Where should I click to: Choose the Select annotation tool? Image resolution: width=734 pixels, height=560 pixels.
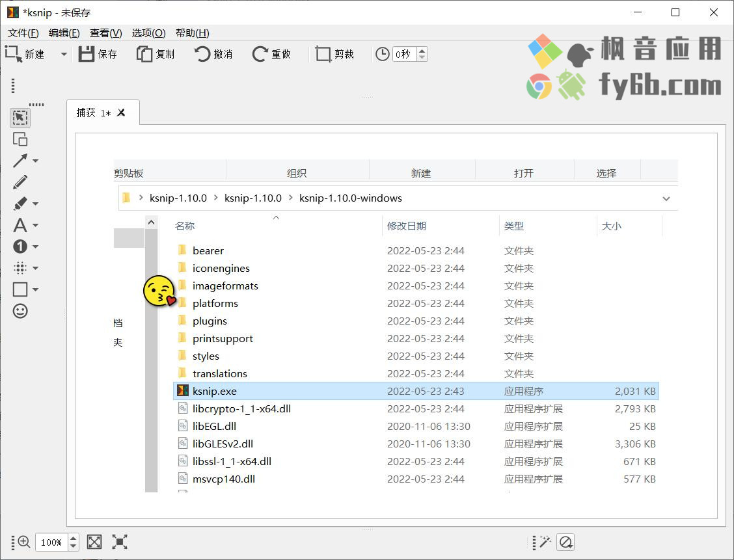[x=20, y=118]
